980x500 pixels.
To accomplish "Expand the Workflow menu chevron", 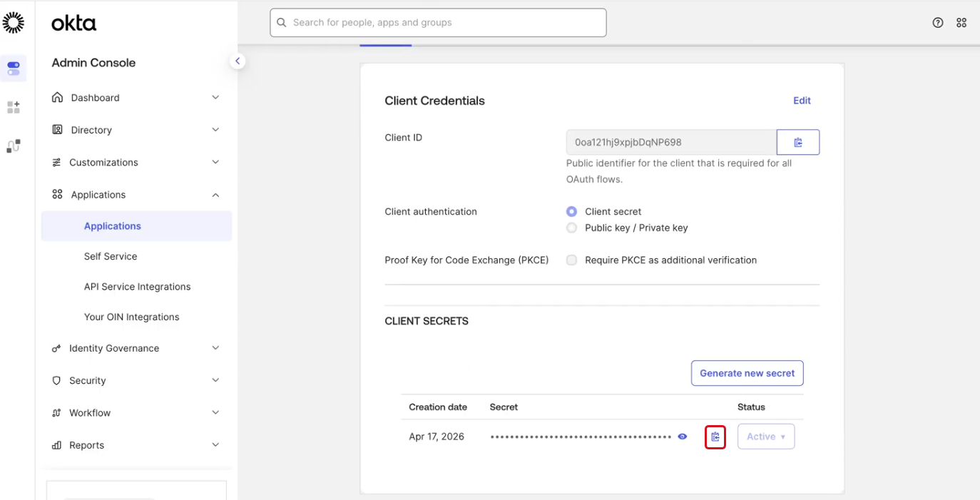I will click(215, 413).
